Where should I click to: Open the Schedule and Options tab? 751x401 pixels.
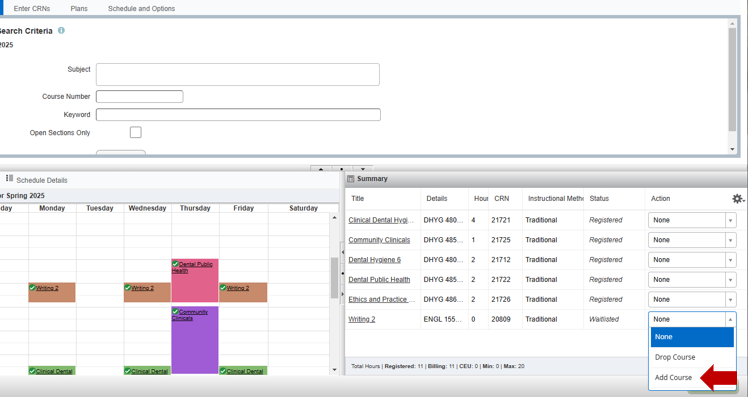[141, 8]
